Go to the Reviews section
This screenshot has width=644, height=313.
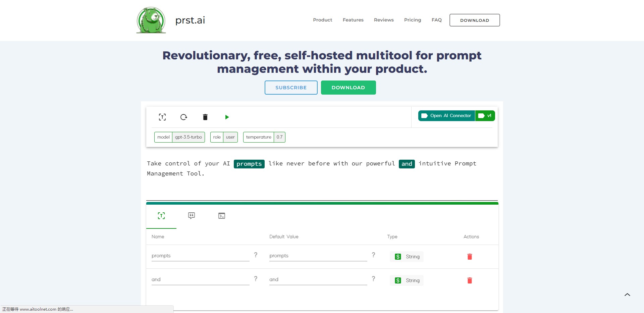pyautogui.click(x=383, y=20)
